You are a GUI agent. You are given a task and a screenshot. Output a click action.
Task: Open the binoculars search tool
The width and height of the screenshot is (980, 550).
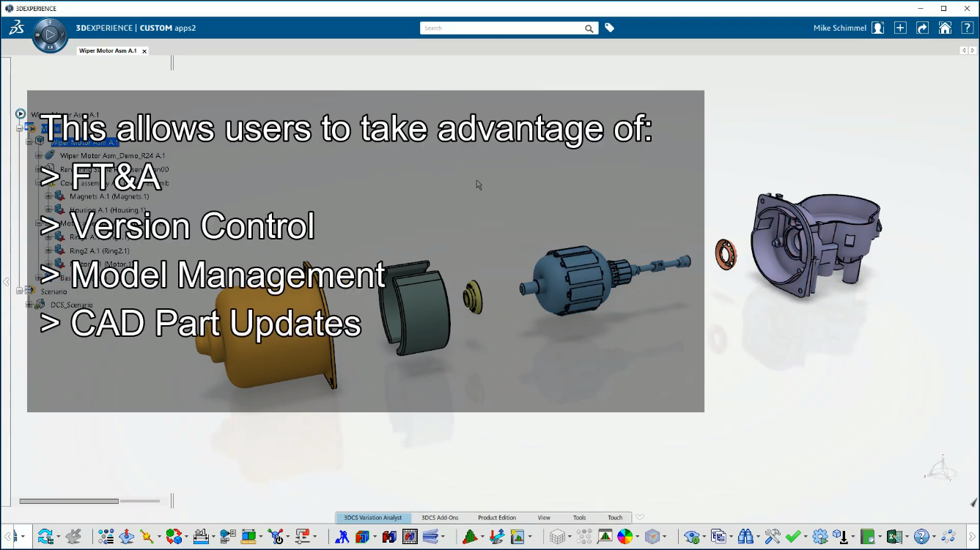tap(746, 536)
